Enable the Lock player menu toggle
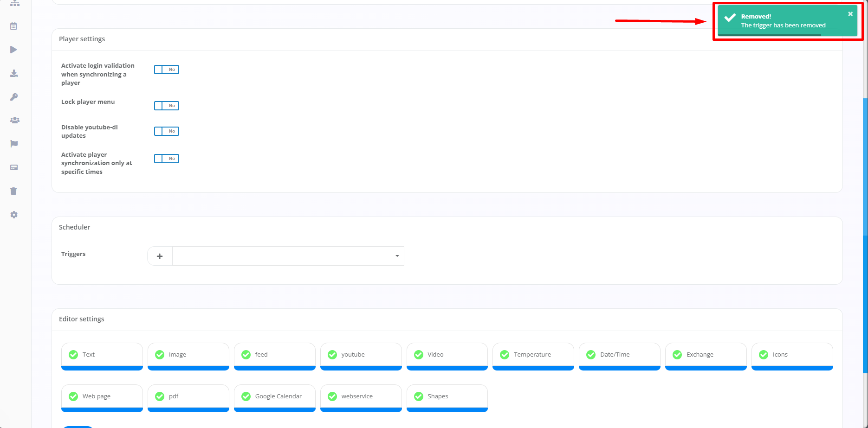868x428 pixels. (x=167, y=106)
